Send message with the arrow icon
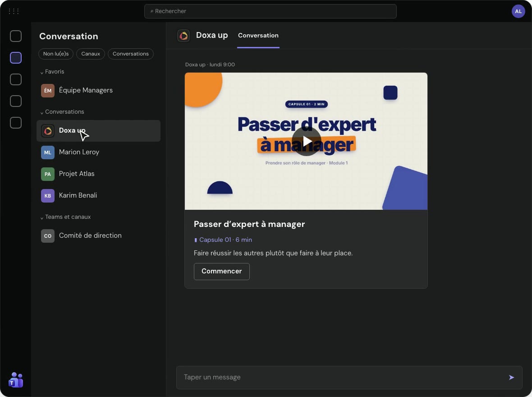The width and height of the screenshot is (532, 397). pyautogui.click(x=511, y=377)
